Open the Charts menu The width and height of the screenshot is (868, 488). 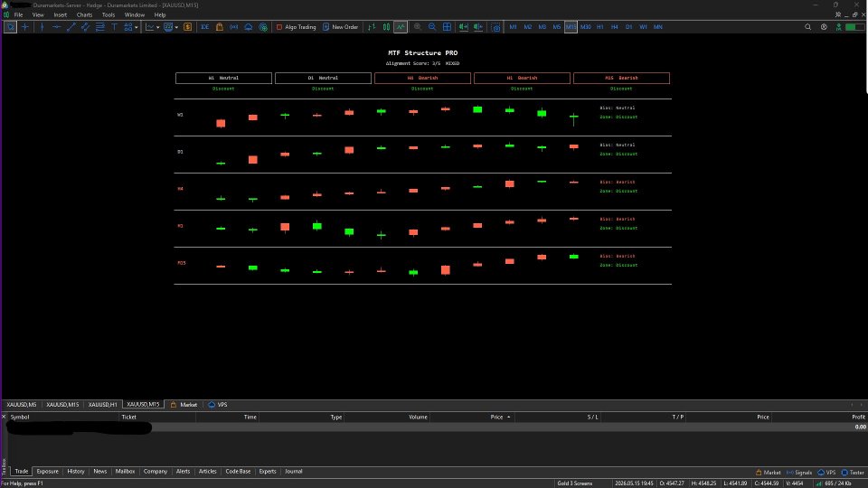point(84,15)
